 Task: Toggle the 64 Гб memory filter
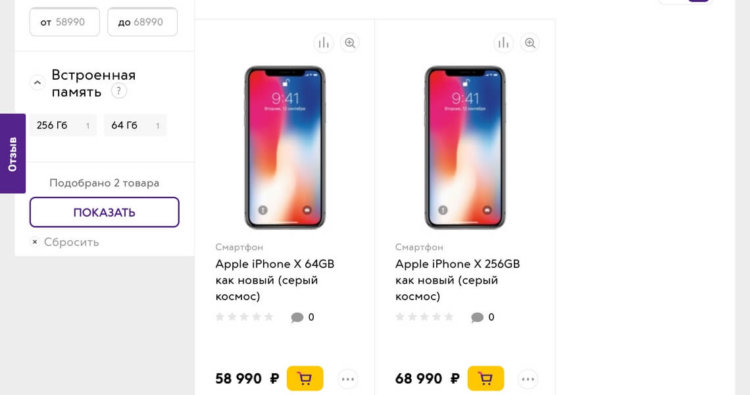click(135, 125)
